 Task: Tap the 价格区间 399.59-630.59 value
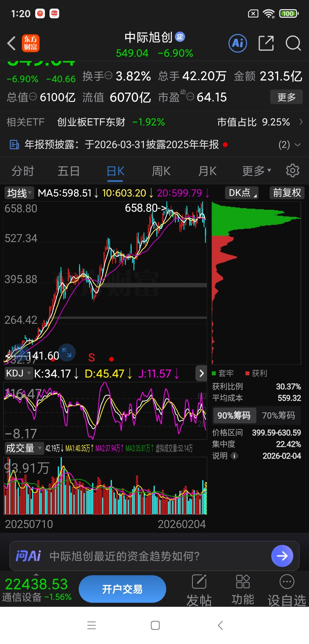[276, 433]
